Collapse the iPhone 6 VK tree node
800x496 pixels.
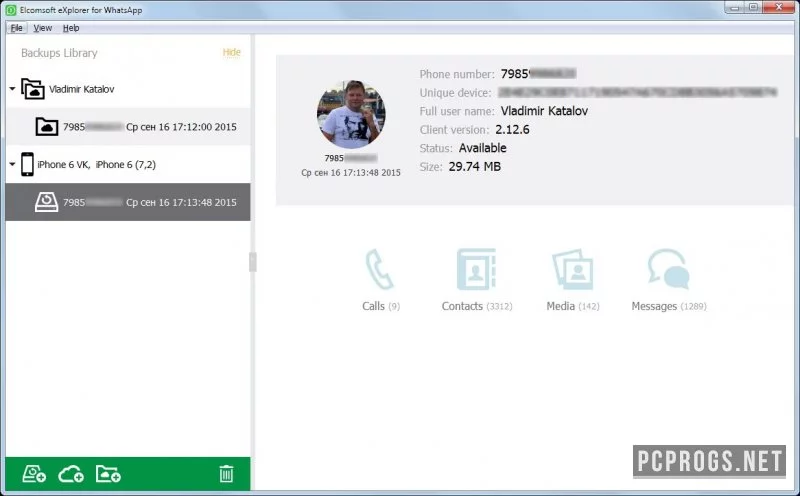(x=12, y=164)
